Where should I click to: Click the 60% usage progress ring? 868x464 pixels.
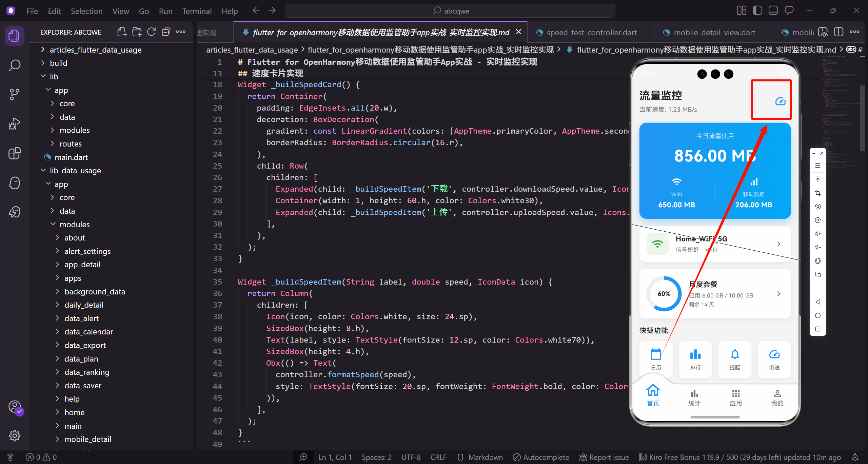[x=664, y=293]
